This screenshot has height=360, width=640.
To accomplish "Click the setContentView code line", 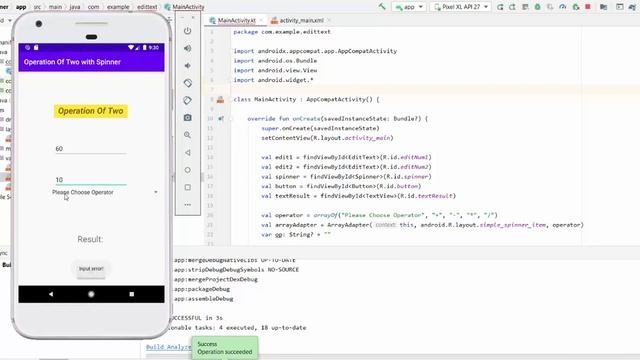I will [327, 138].
